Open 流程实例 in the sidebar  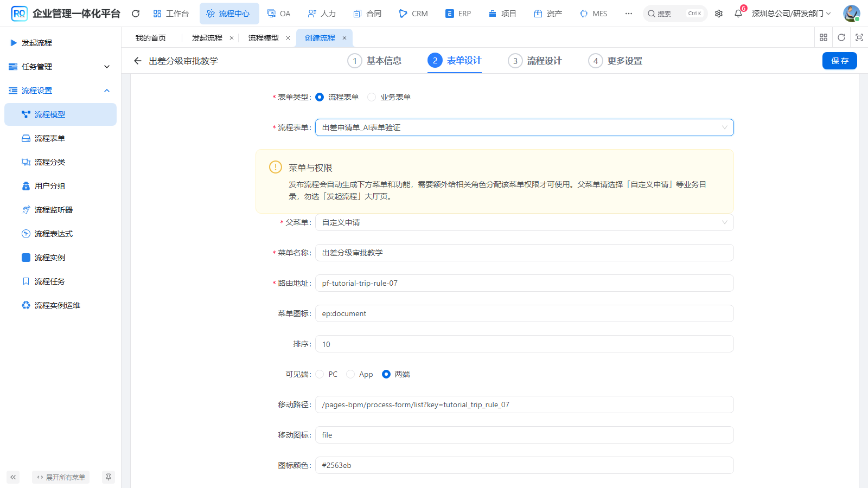pos(60,258)
